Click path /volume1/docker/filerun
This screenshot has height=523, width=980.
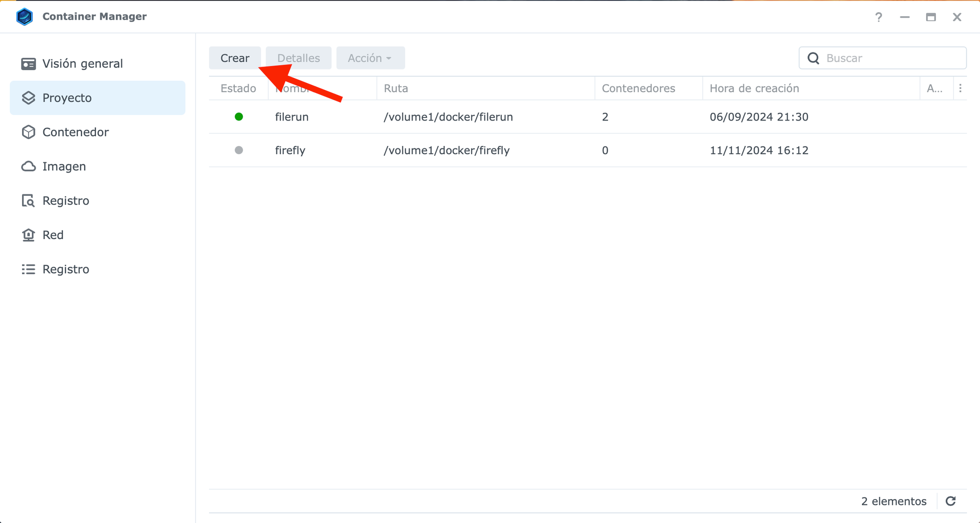448,117
